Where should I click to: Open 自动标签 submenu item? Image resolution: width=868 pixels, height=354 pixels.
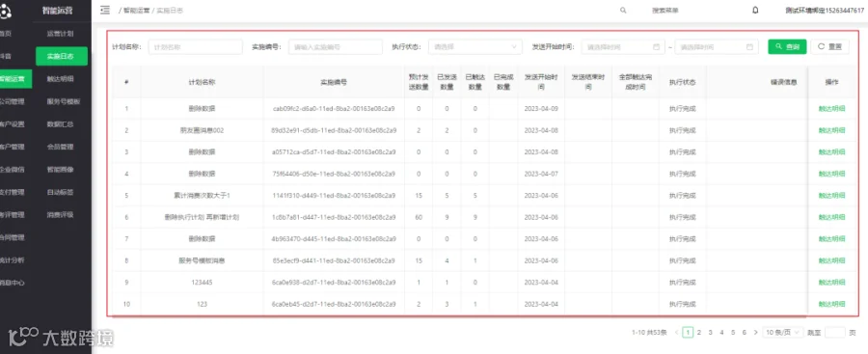pyautogui.click(x=60, y=192)
